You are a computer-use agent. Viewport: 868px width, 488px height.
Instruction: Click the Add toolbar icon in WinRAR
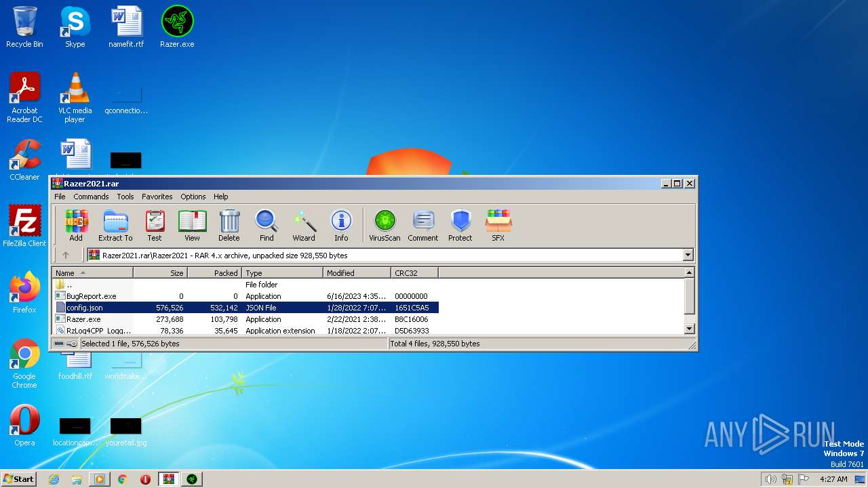[76, 225]
